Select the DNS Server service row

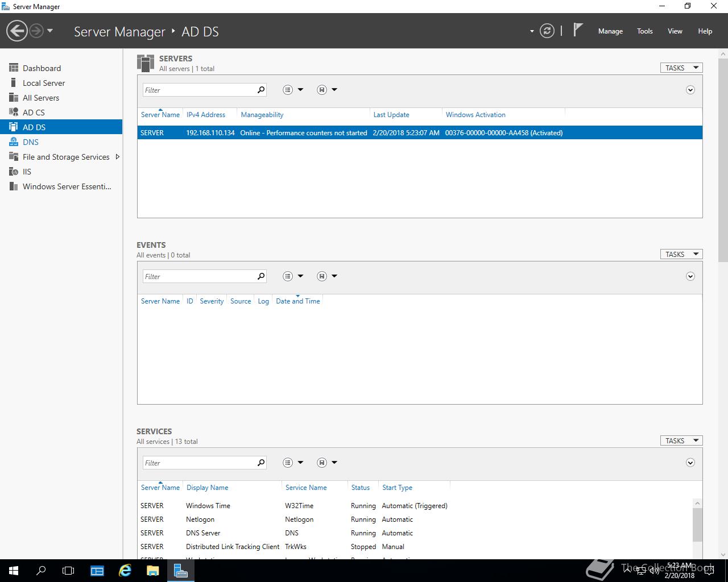pos(415,533)
